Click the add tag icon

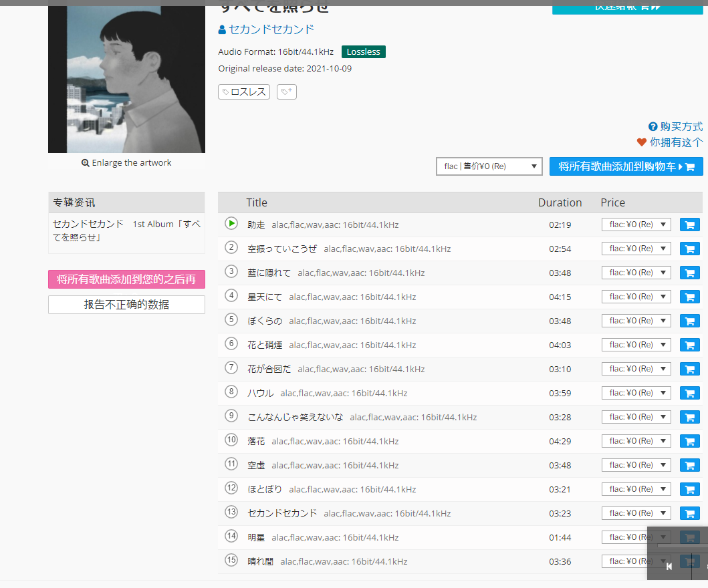pos(287,92)
